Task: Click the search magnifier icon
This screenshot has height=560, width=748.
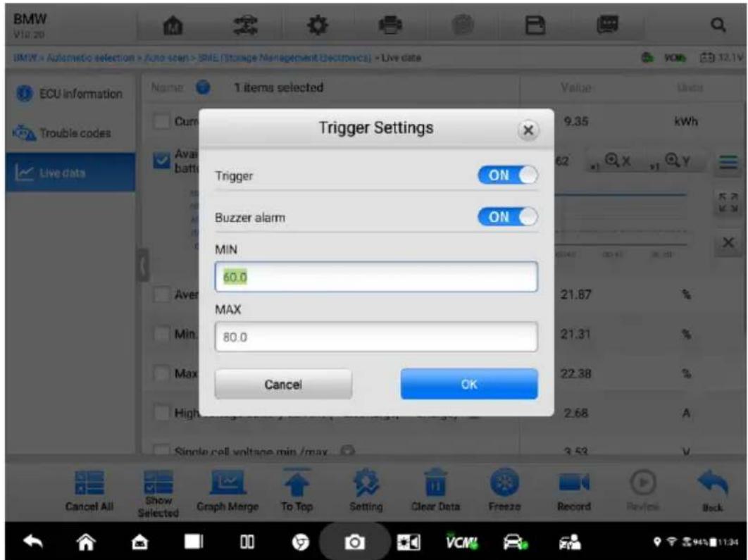Action: point(718,25)
